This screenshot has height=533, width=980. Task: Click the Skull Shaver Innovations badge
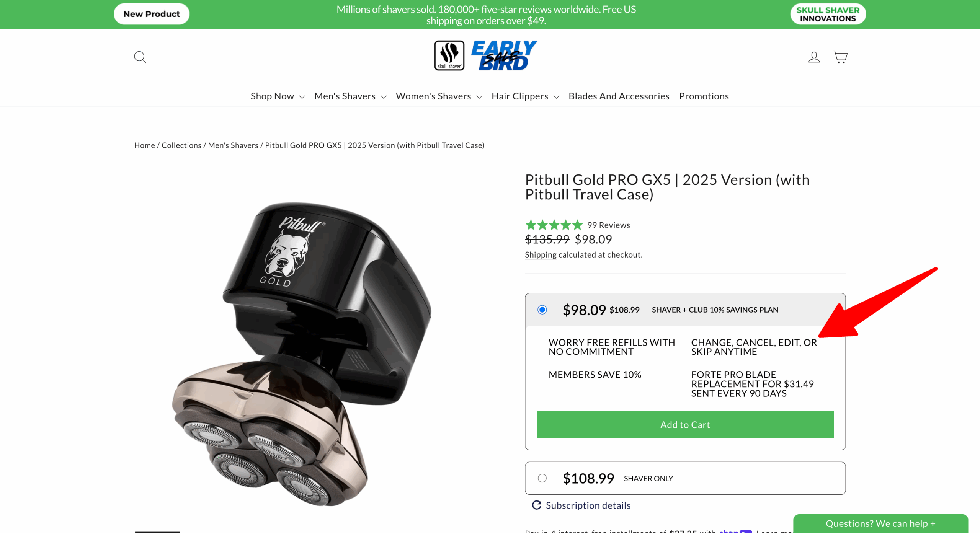(828, 14)
